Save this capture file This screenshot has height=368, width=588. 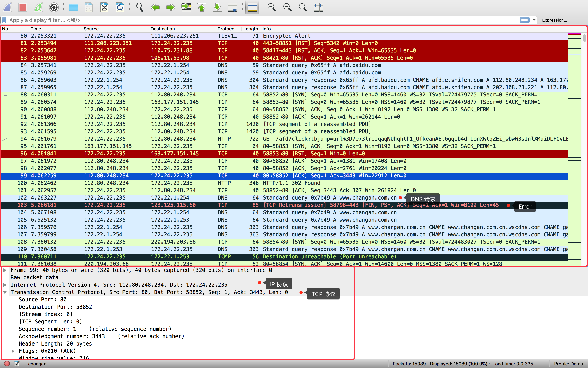[x=89, y=7]
